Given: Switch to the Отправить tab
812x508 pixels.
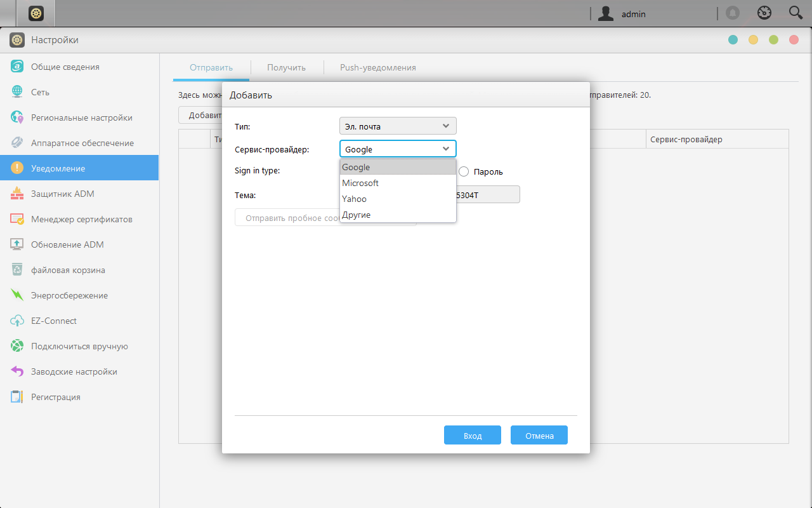Looking at the screenshot, I should (x=211, y=67).
